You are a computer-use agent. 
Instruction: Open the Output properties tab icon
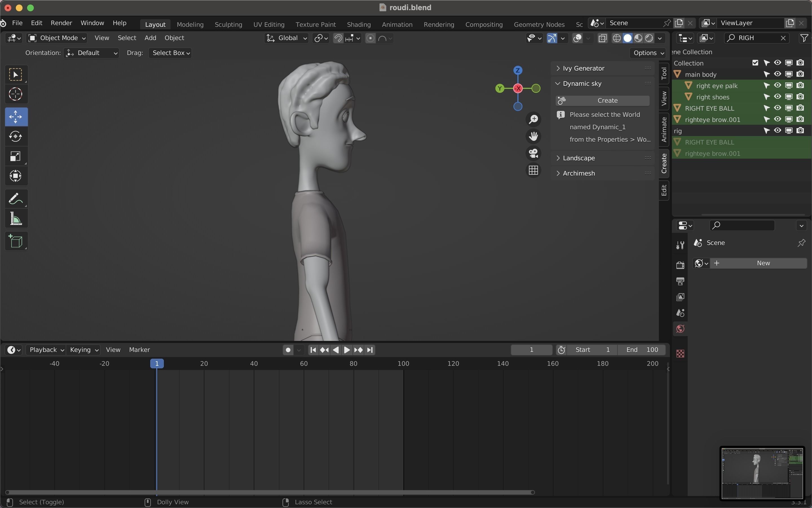coord(680,281)
